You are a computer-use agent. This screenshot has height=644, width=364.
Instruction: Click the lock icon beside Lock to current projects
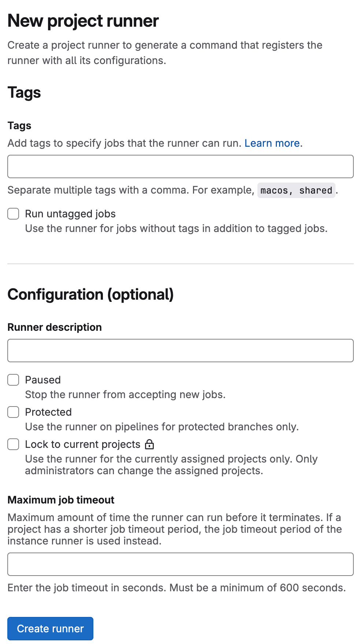pyautogui.click(x=149, y=444)
